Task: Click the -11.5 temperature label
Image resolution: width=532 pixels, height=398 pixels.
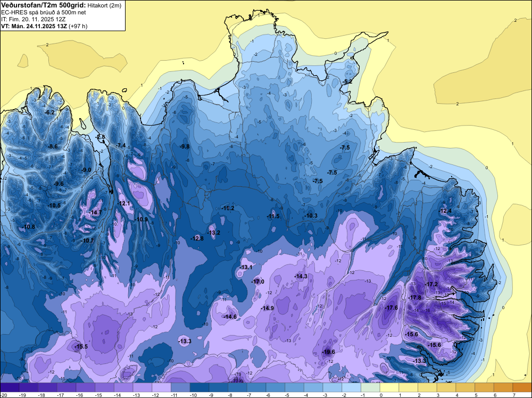Action: click(x=273, y=217)
